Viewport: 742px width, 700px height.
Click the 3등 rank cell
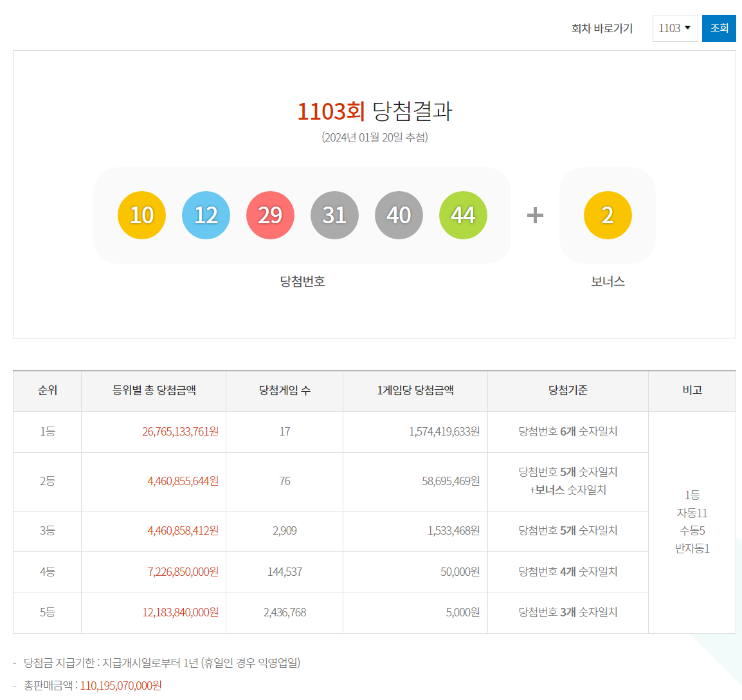(x=48, y=531)
